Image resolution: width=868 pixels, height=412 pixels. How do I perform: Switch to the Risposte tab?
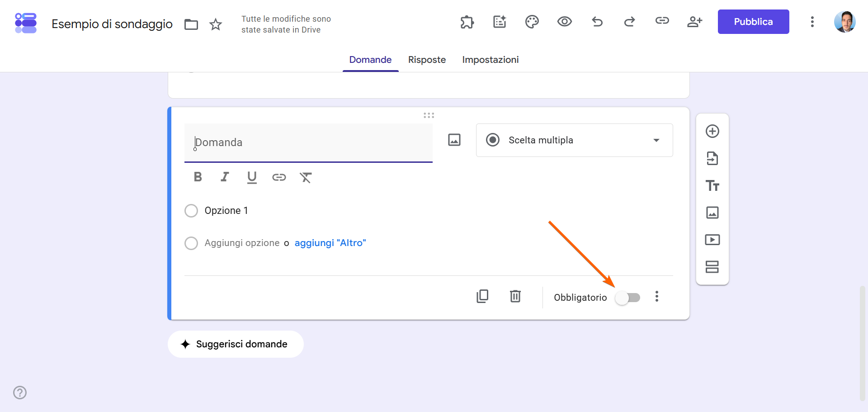pyautogui.click(x=427, y=60)
